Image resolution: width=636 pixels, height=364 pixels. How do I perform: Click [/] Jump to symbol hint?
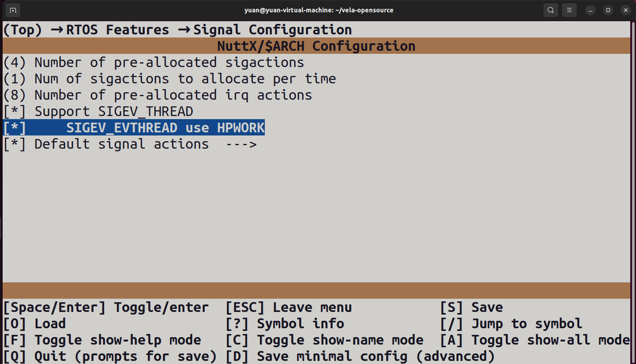[511, 323]
